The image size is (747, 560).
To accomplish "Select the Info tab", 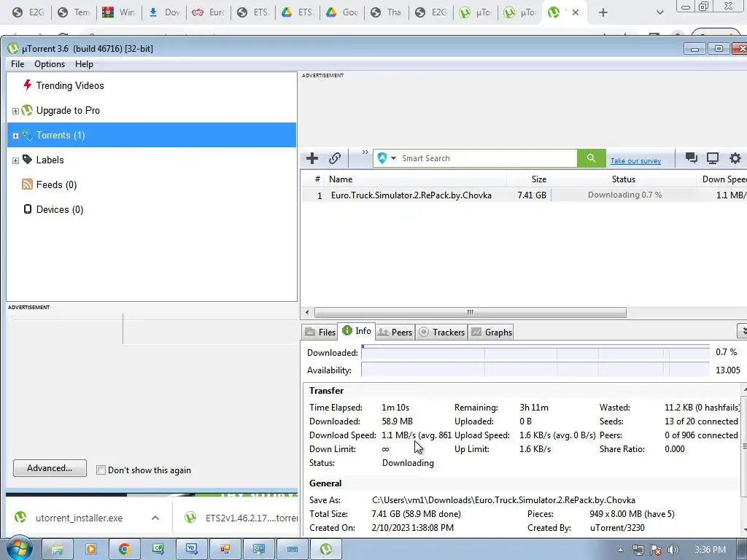I will 357,330.
